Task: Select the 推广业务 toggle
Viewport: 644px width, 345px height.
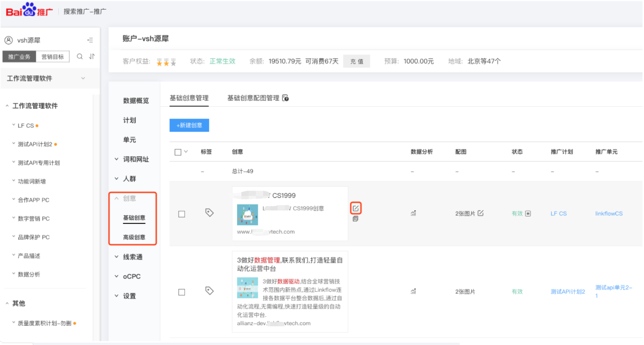Action: coord(19,56)
